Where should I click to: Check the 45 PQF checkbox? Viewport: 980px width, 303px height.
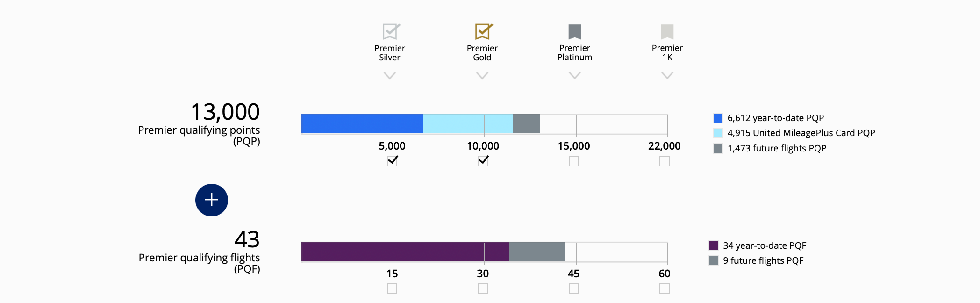pos(574,289)
